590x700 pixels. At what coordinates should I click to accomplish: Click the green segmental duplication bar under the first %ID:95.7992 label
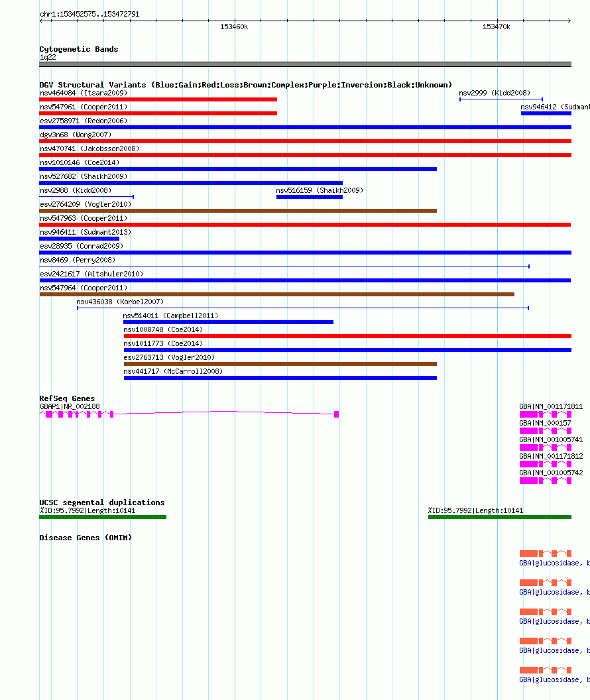click(x=103, y=517)
